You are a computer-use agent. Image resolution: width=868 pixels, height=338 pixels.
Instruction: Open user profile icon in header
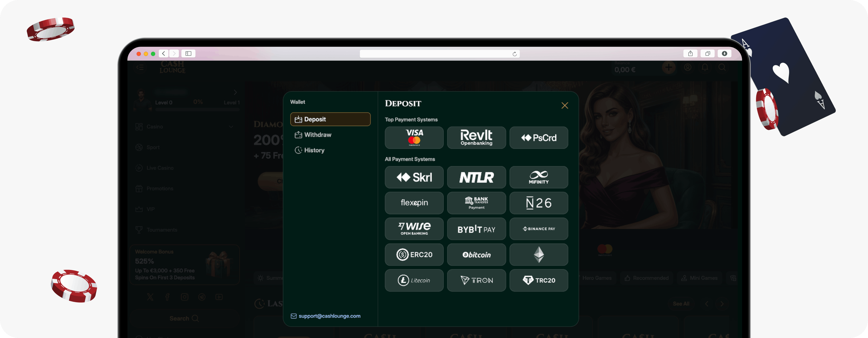point(688,67)
